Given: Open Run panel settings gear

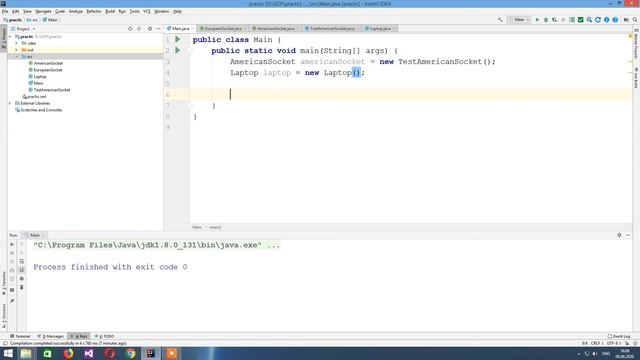Looking at the screenshot, I should pos(619,235).
